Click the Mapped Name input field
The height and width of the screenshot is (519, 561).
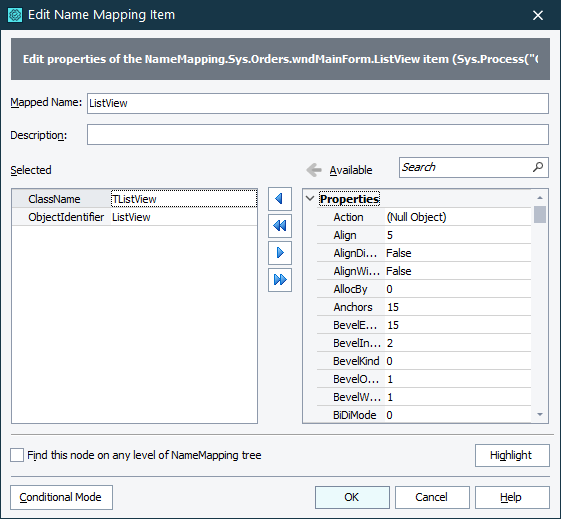(318, 103)
